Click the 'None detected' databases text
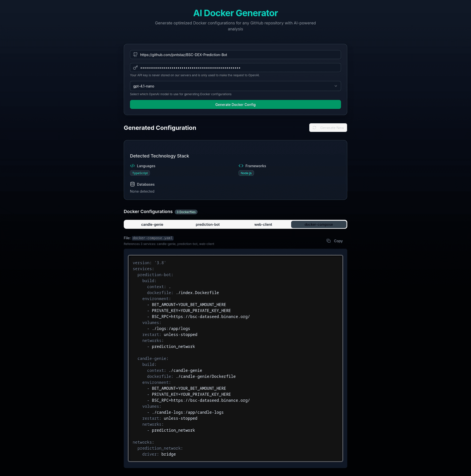 (x=142, y=191)
